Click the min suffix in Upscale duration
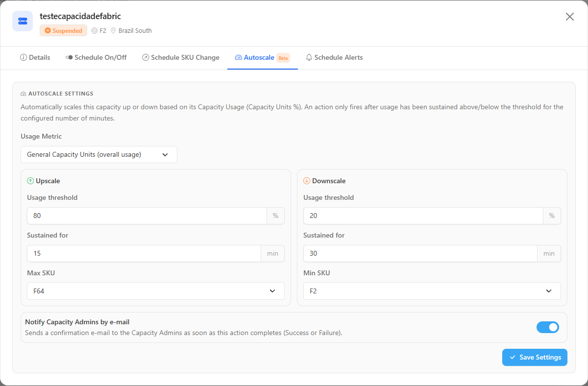 pos(272,253)
